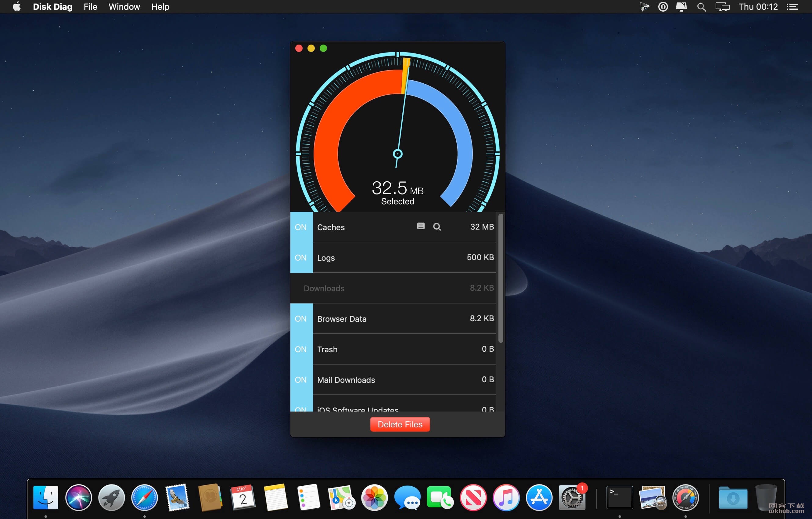This screenshot has width=812, height=519.
Task: Enable the Downloads row
Action: click(x=393, y=288)
